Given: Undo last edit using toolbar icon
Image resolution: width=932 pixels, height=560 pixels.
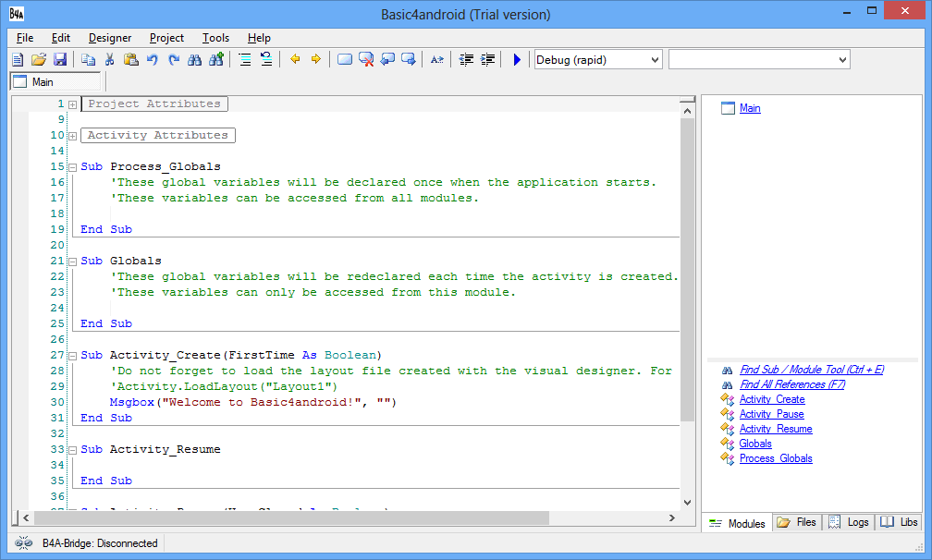Looking at the screenshot, I should [x=152, y=59].
